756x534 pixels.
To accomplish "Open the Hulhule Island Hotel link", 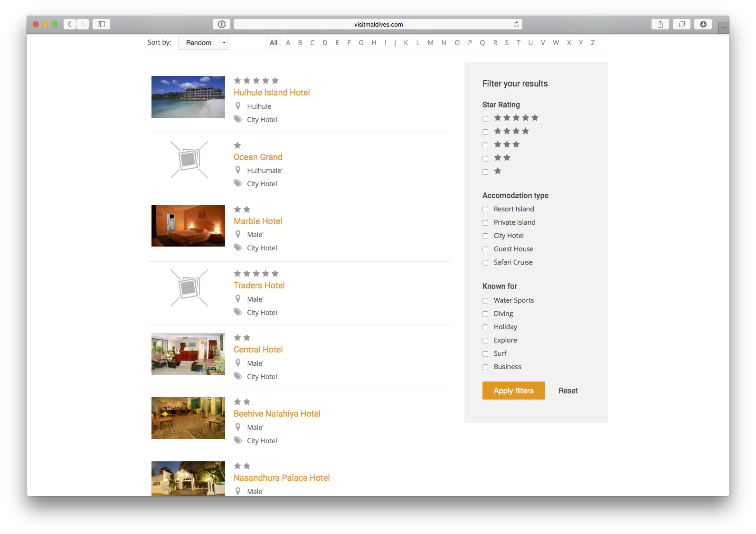I will tap(272, 93).
